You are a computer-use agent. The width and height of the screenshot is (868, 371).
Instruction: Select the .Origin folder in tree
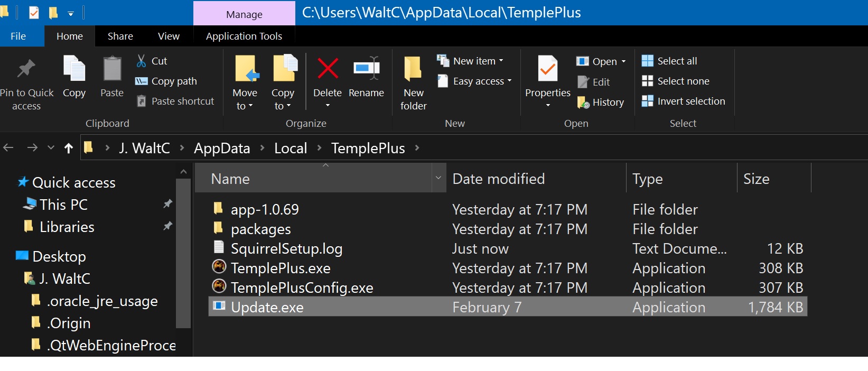61,323
